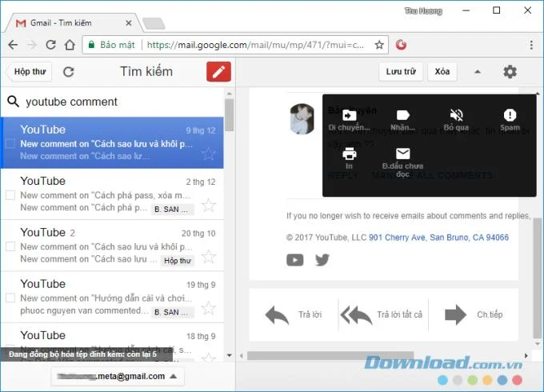Click Bảo mật secure site indicator
544x392 pixels.
pos(112,45)
